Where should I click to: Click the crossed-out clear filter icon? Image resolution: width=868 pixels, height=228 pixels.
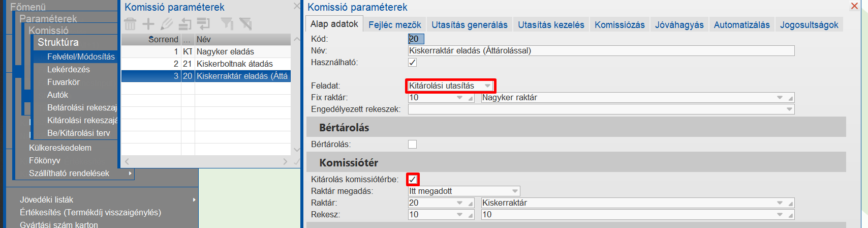[245, 24]
